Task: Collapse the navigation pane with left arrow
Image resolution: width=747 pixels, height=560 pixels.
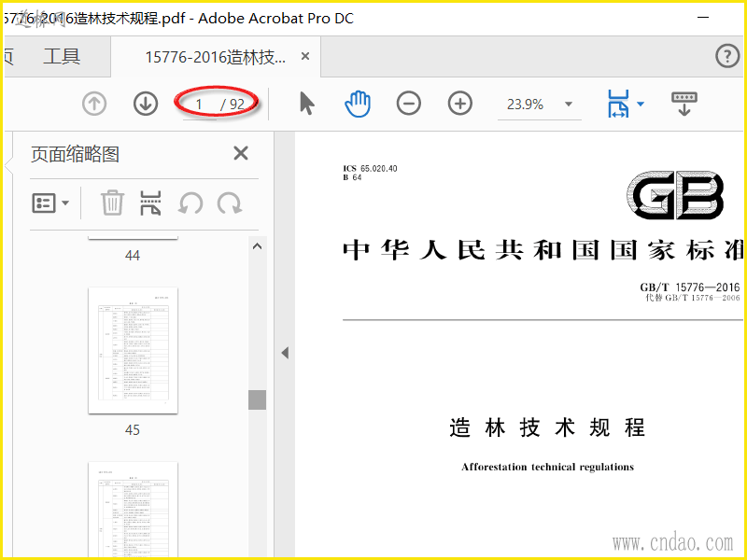Action: point(285,353)
